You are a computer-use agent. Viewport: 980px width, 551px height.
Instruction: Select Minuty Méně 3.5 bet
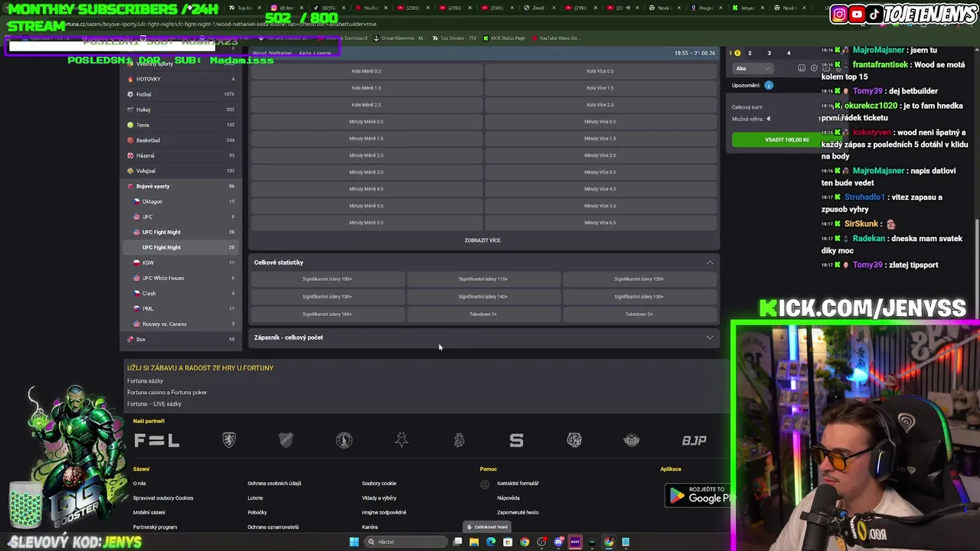[x=366, y=172]
